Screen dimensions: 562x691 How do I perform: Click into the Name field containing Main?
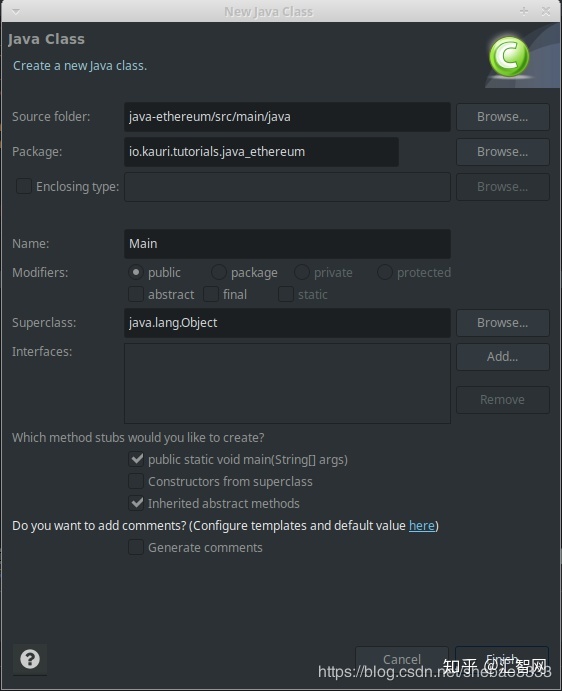(x=287, y=244)
